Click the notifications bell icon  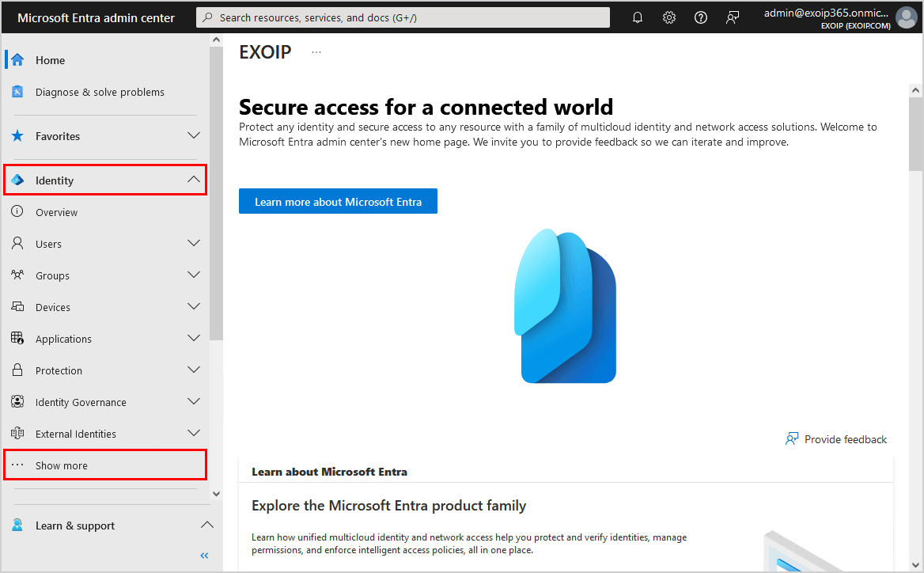[x=638, y=17]
